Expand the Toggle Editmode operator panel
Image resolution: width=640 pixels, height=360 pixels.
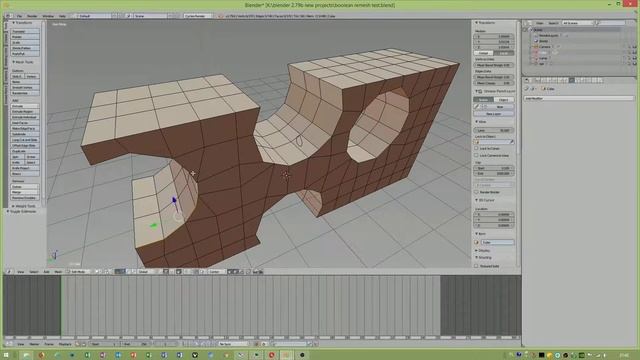[x=21, y=211]
